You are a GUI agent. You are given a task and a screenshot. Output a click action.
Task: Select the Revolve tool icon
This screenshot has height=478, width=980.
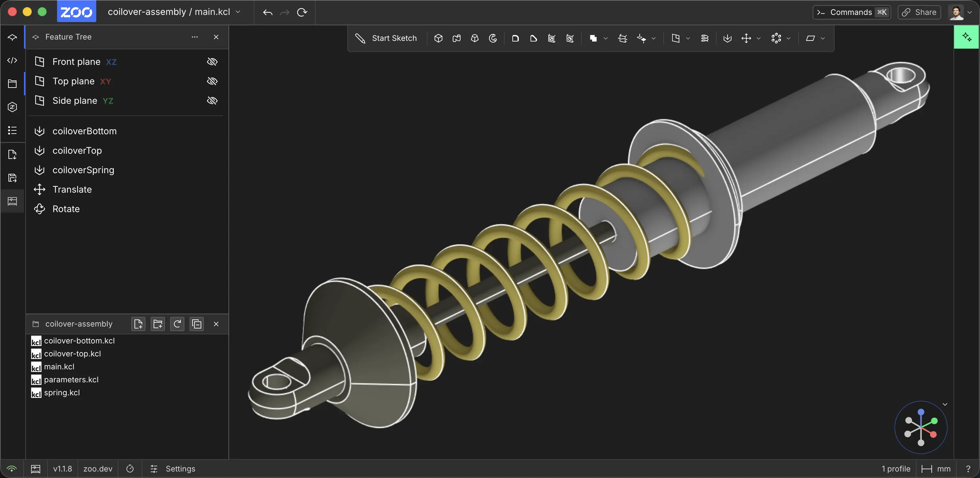[x=493, y=38]
